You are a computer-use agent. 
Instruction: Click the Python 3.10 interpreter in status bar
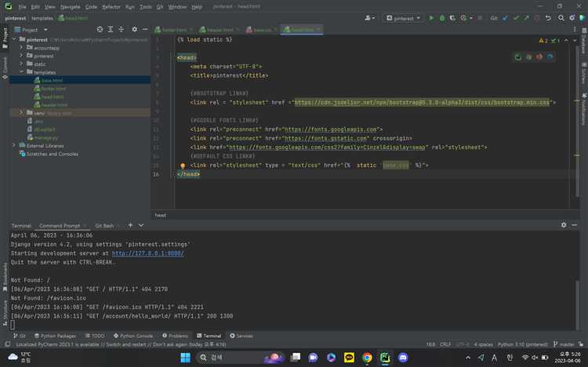click(x=522, y=344)
